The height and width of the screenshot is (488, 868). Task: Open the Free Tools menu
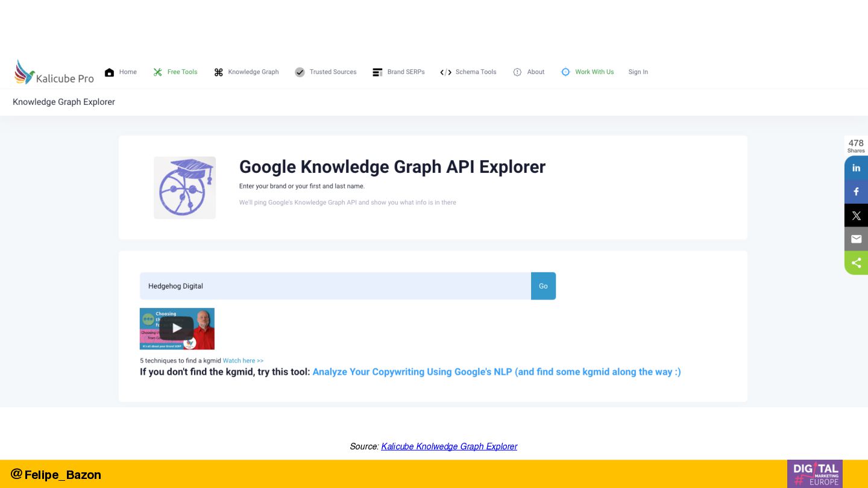pyautogui.click(x=182, y=72)
